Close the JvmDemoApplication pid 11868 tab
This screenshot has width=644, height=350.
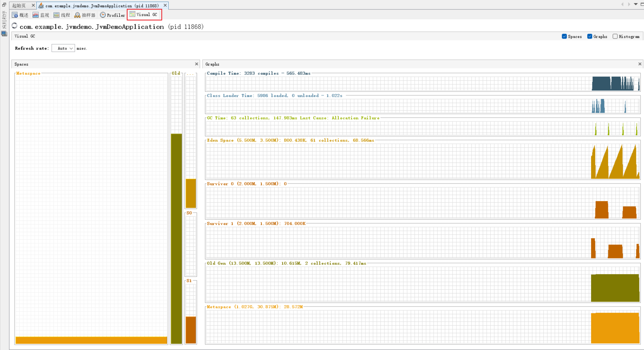[x=165, y=5]
